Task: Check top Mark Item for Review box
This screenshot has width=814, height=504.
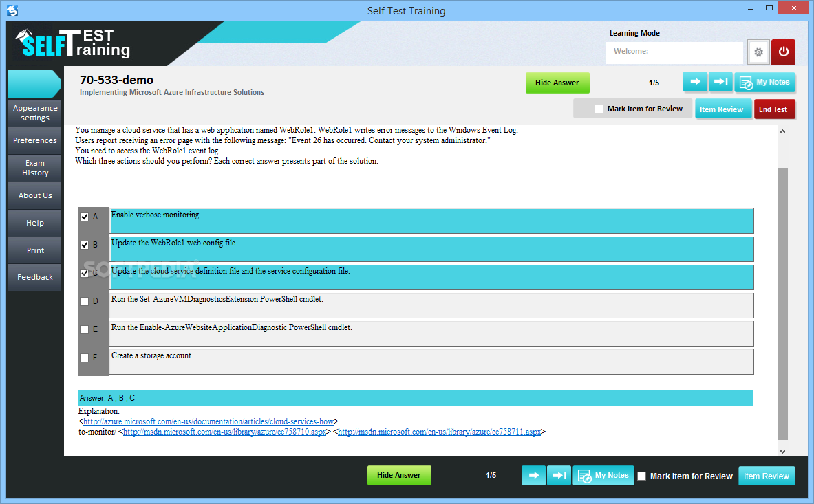Action: (x=599, y=109)
